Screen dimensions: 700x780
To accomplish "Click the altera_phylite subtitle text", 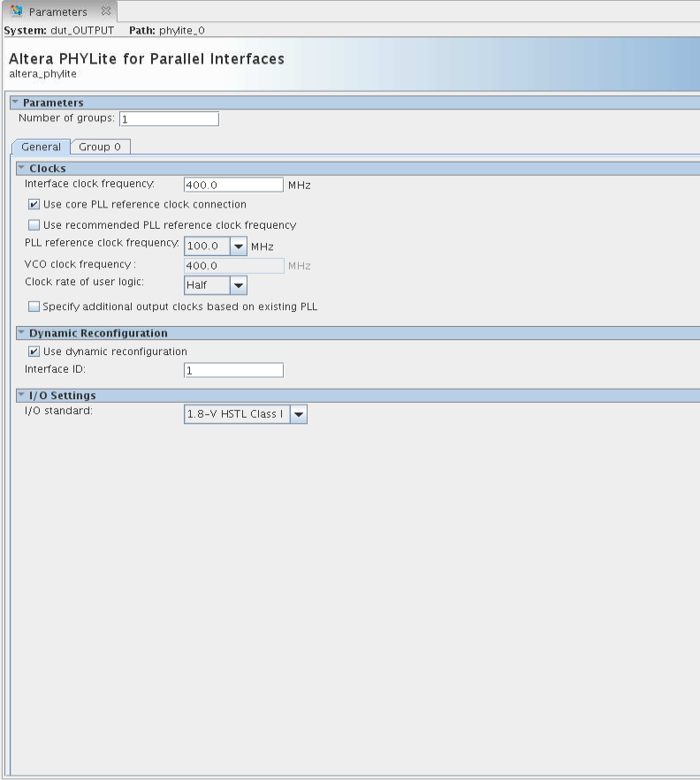I will (x=42, y=73).
